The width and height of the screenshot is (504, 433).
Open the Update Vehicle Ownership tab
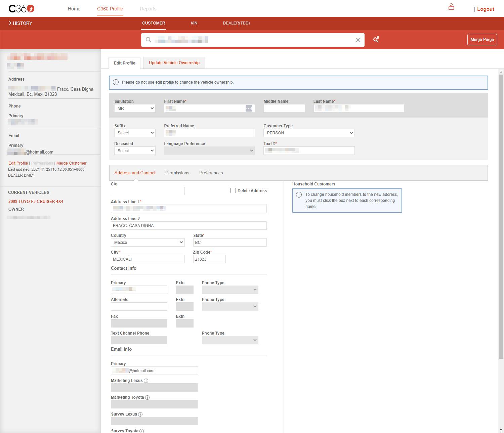click(174, 63)
